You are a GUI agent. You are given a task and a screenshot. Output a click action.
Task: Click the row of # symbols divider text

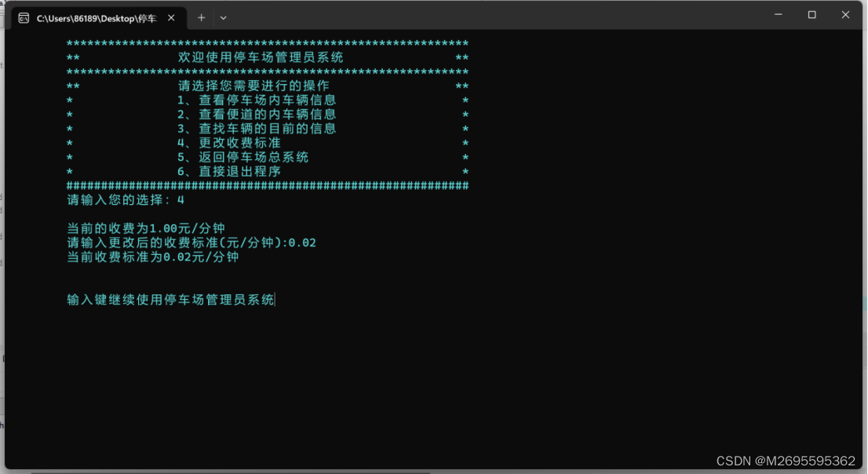[268, 186]
